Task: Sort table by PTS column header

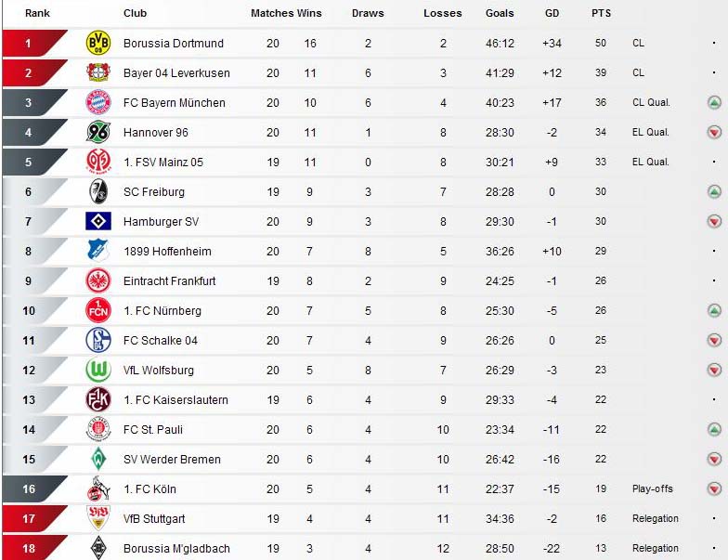Action: (x=601, y=13)
